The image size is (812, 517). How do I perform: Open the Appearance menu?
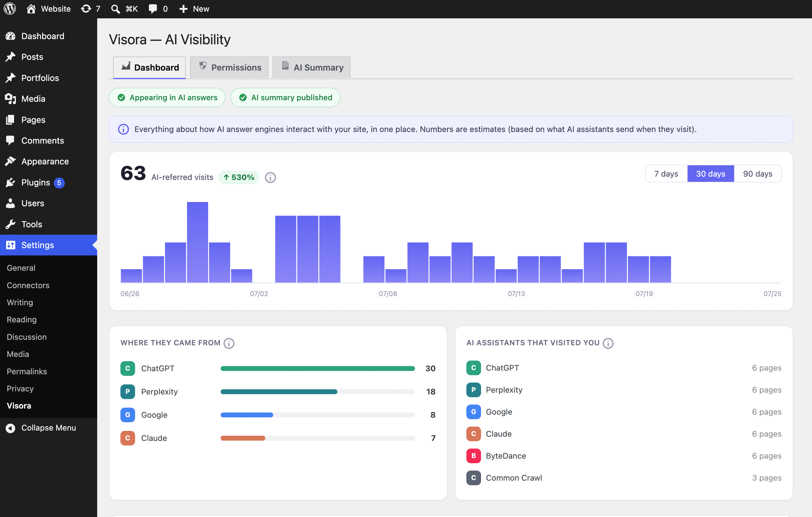click(49, 162)
